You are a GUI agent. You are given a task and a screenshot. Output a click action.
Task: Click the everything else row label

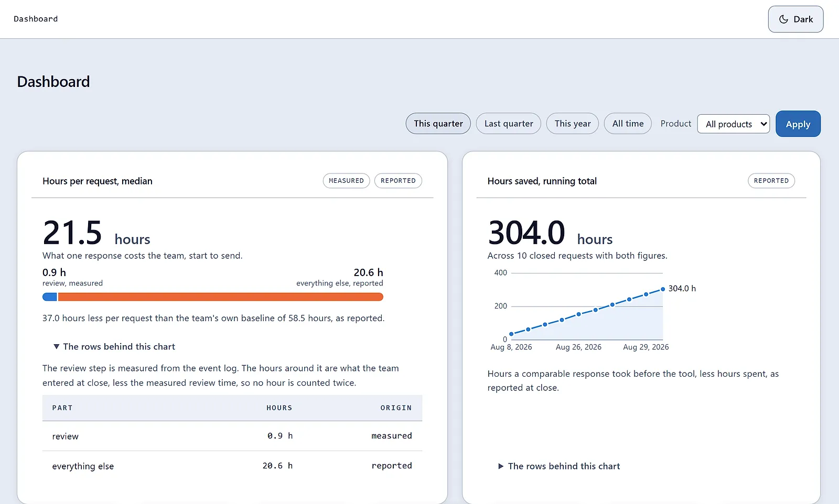(x=83, y=466)
